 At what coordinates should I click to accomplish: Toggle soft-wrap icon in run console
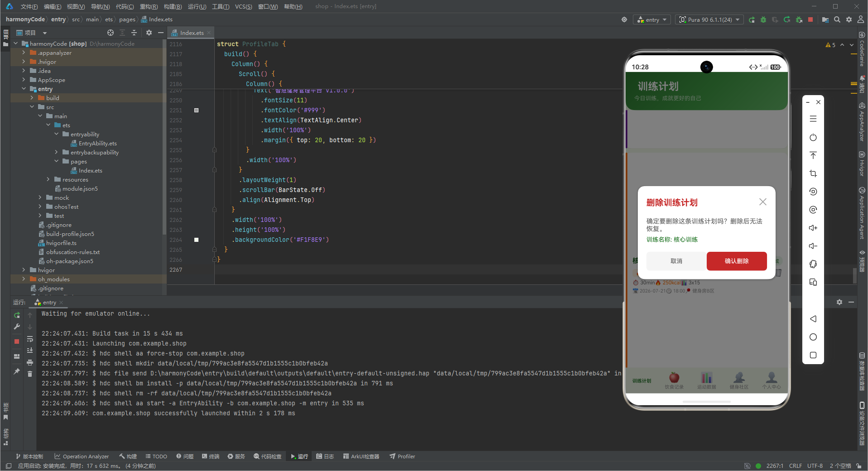tap(30, 339)
